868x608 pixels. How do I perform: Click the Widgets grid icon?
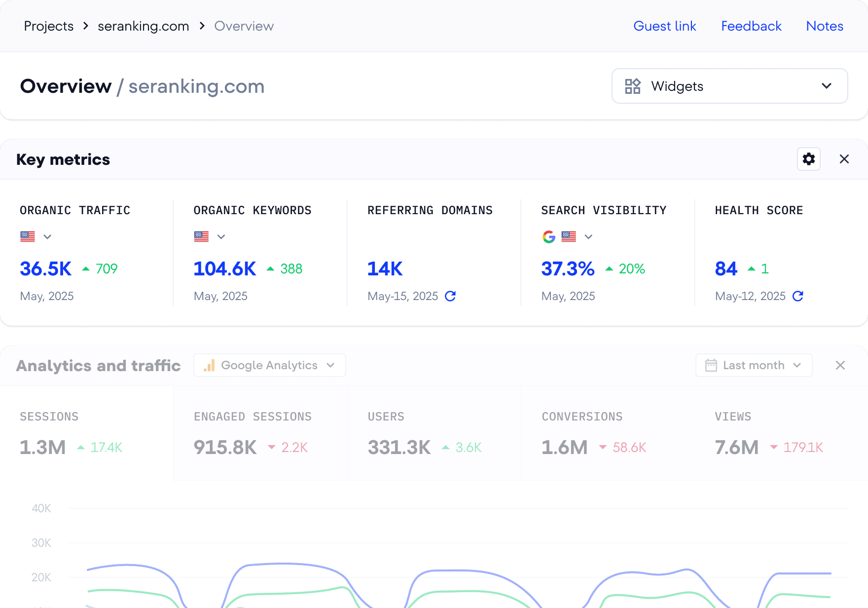pos(633,86)
